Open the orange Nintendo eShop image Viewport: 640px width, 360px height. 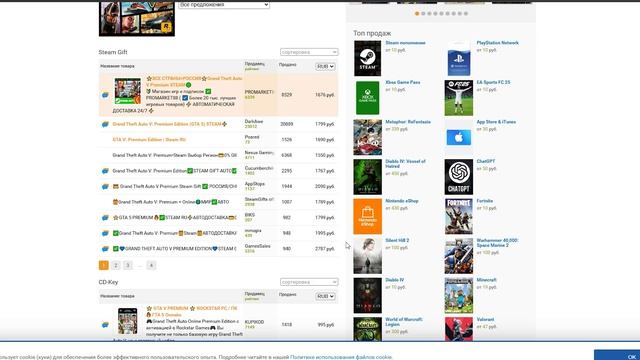click(367, 216)
